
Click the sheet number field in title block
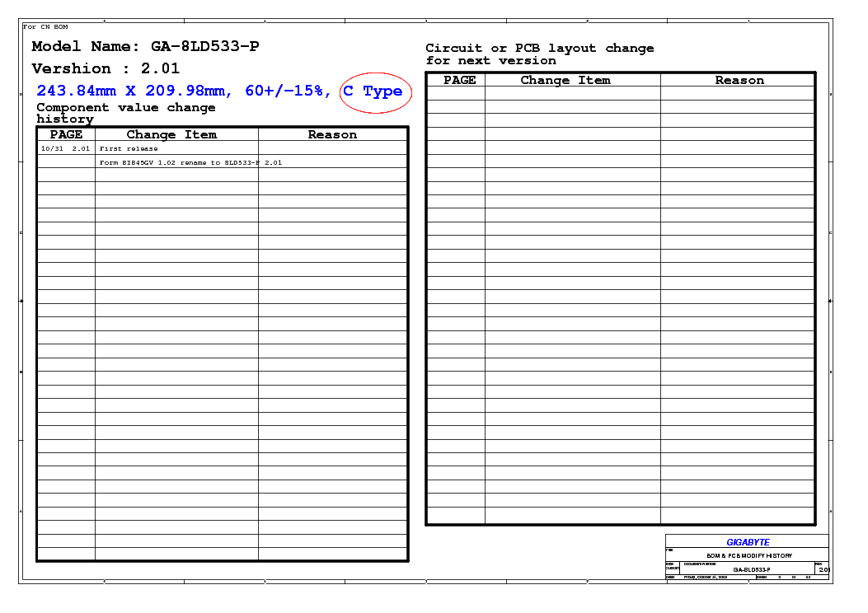pos(780,577)
